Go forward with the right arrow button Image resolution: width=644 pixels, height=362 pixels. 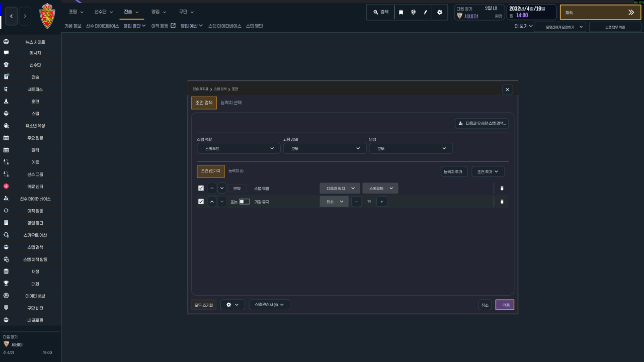pyautogui.click(x=26, y=16)
